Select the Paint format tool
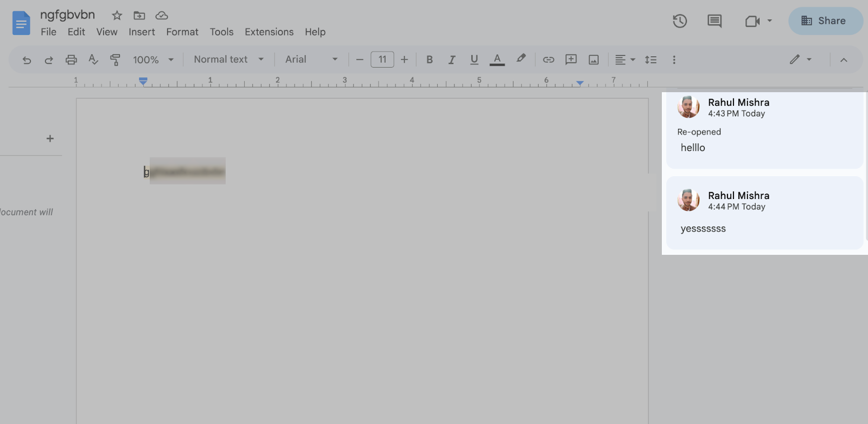The height and width of the screenshot is (424, 868). 115,60
